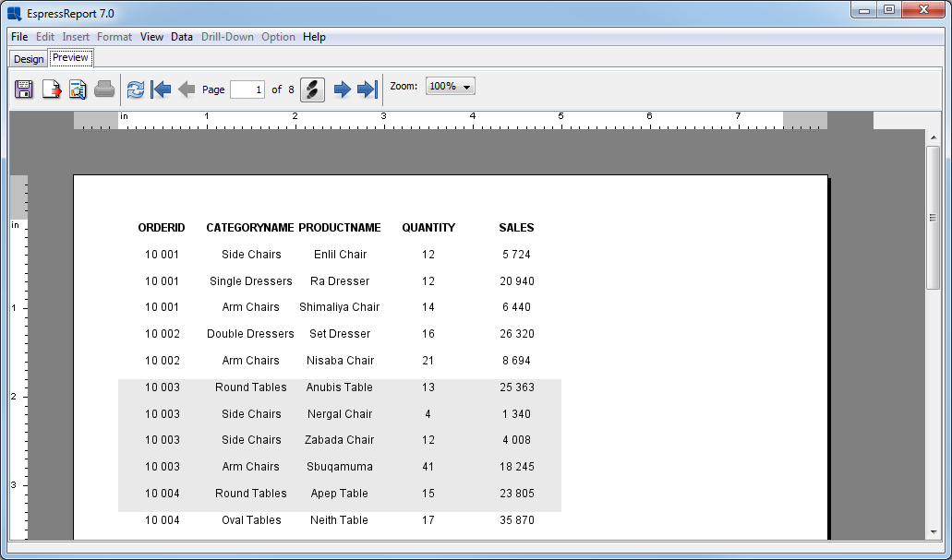Click the quantity value '41'
The width and height of the screenshot is (952, 560).
click(x=428, y=467)
